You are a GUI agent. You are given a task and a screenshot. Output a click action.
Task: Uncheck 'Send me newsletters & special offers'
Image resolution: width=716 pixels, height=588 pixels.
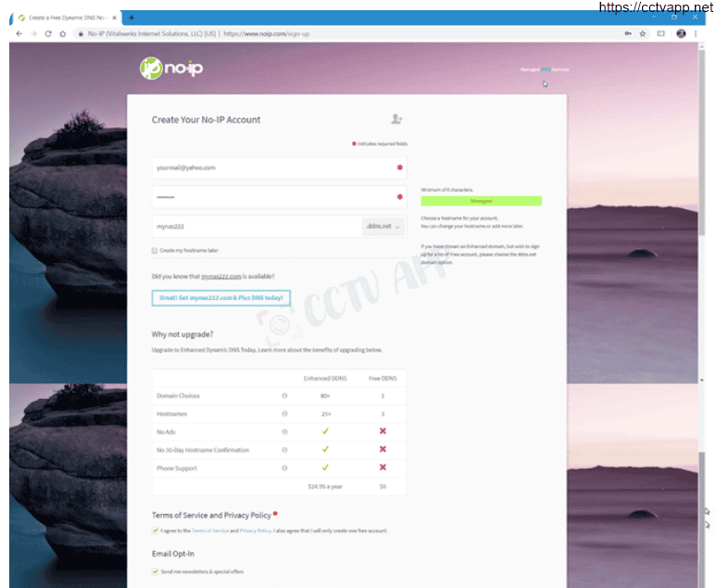point(156,571)
